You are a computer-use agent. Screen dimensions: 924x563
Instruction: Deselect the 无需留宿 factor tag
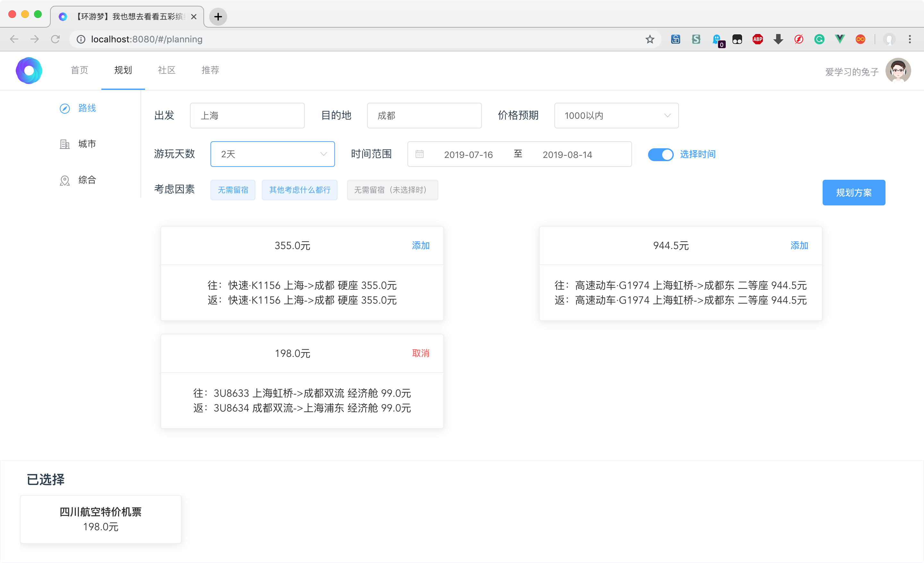click(x=233, y=190)
